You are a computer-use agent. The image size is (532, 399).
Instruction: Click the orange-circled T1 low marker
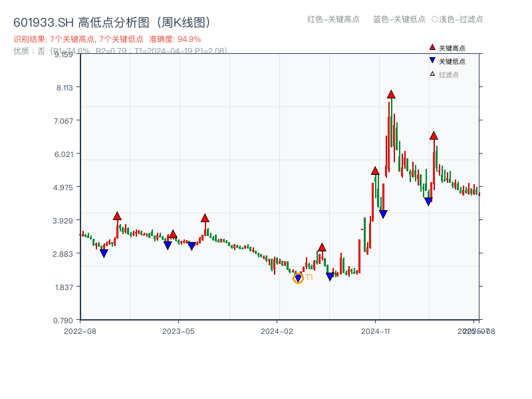tap(298, 279)
